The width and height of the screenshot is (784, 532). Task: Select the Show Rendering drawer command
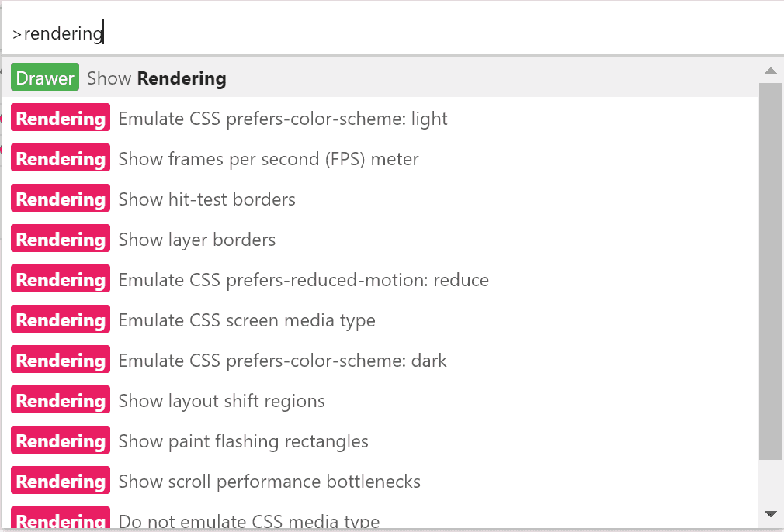click(181, 78)
